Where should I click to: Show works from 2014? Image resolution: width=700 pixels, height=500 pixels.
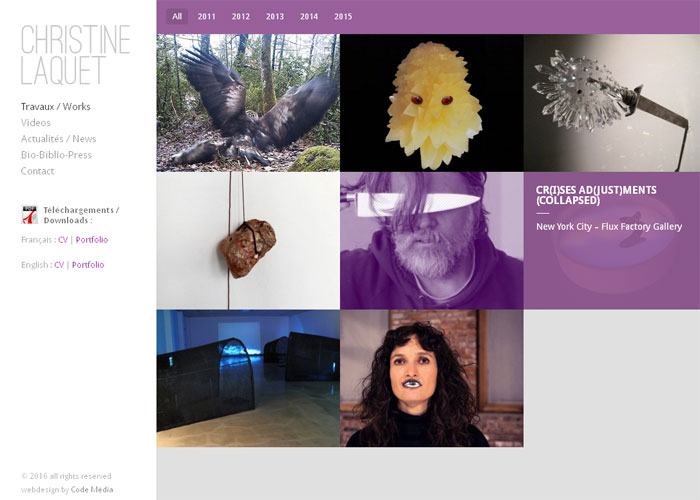tap(309, 17)
